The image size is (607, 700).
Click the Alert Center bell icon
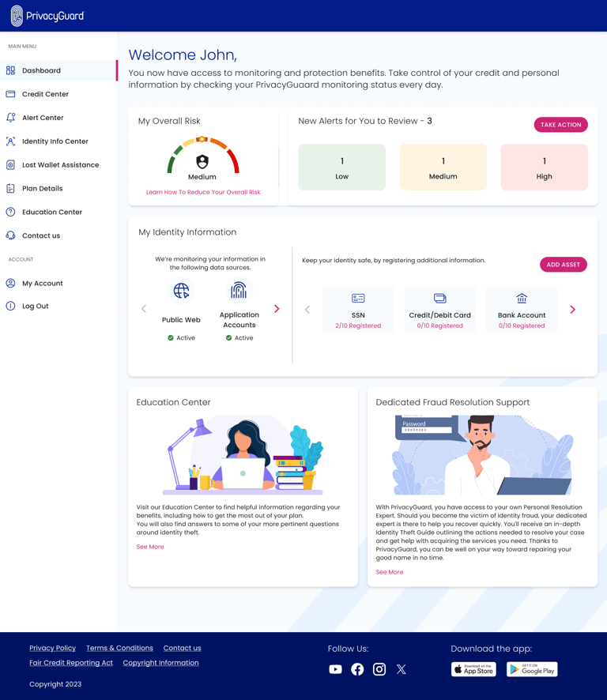pyautogui.click(x=11, y=118)
